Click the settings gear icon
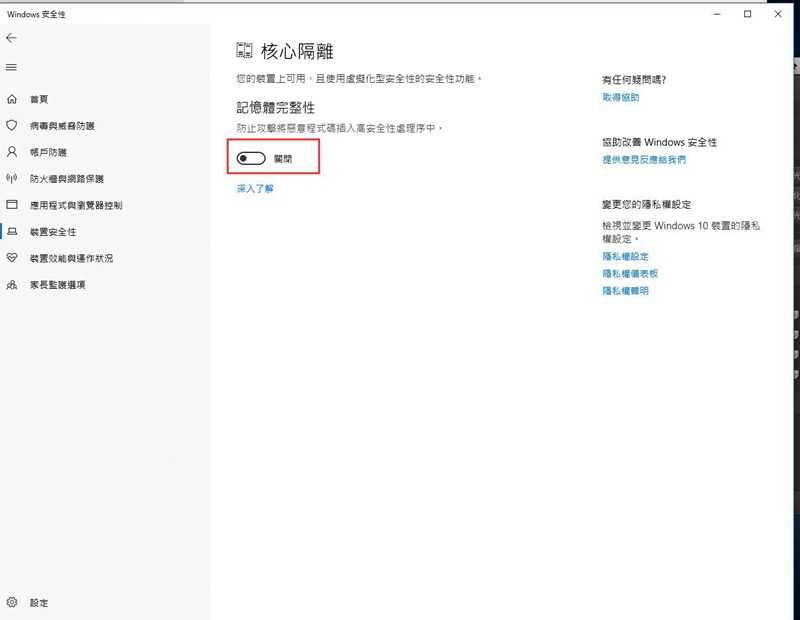This screenshot has width=800, height=620. [x=12, y=602]
